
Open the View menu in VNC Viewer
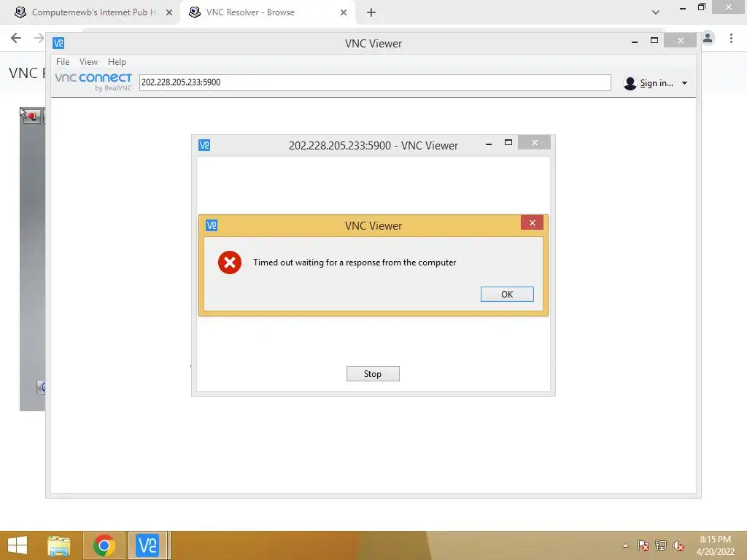click(x=88, y=62)
